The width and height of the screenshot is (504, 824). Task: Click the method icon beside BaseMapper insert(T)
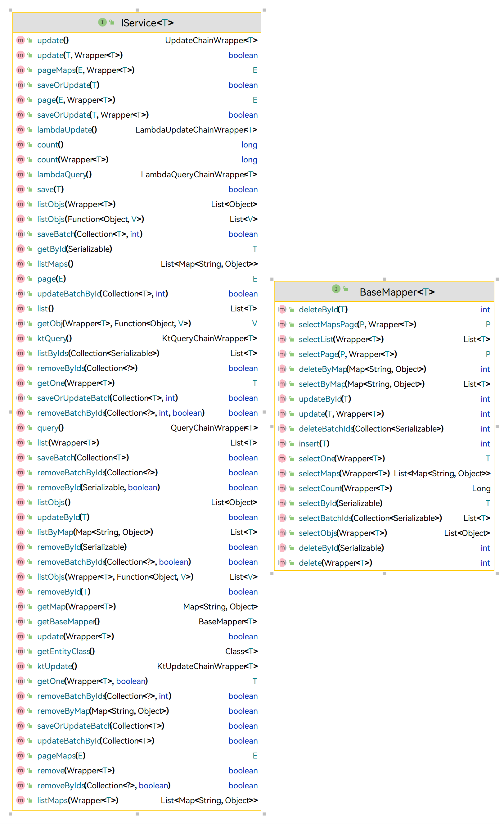(282, 443)
